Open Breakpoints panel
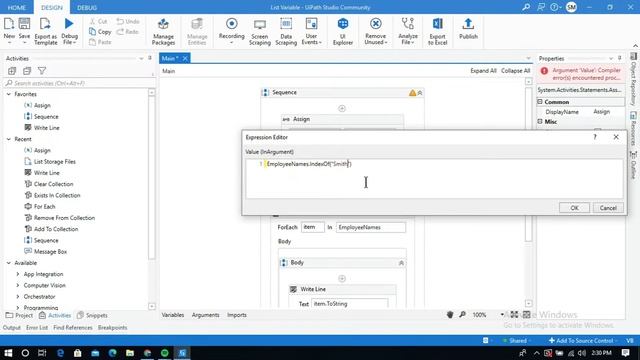 tap(112, 327)
